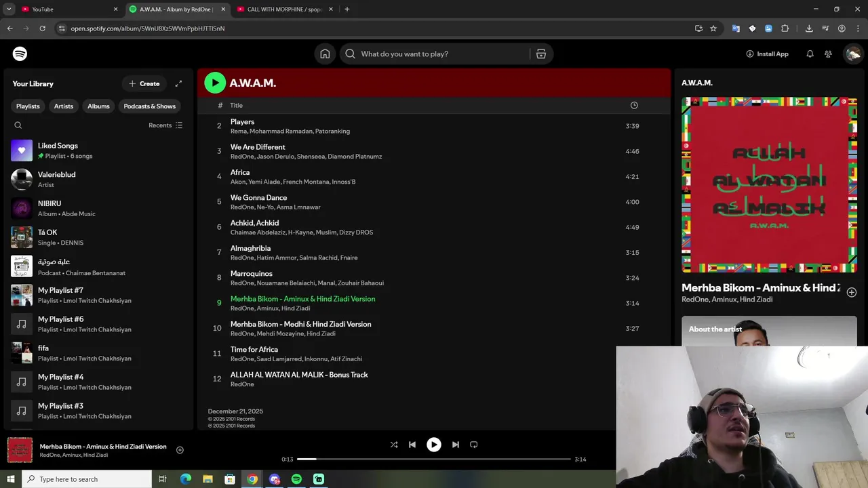Toggle shuffle mode

tap(394, 445)
